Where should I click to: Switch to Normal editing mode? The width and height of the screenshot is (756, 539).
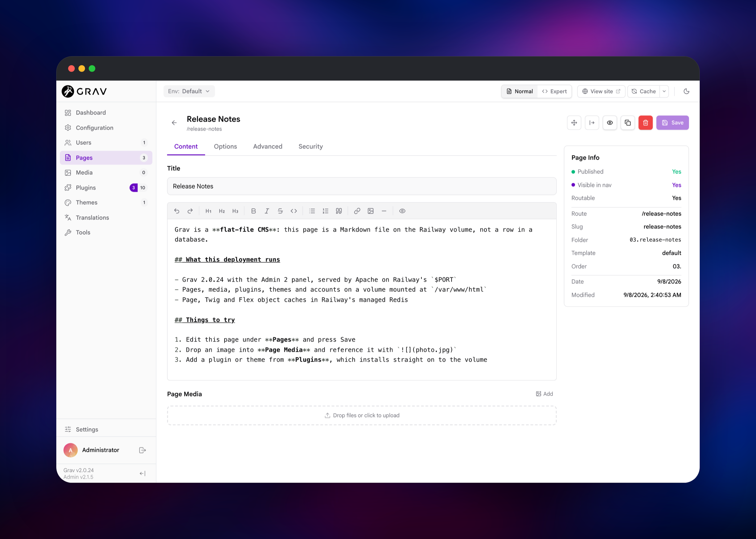[520, 91]
